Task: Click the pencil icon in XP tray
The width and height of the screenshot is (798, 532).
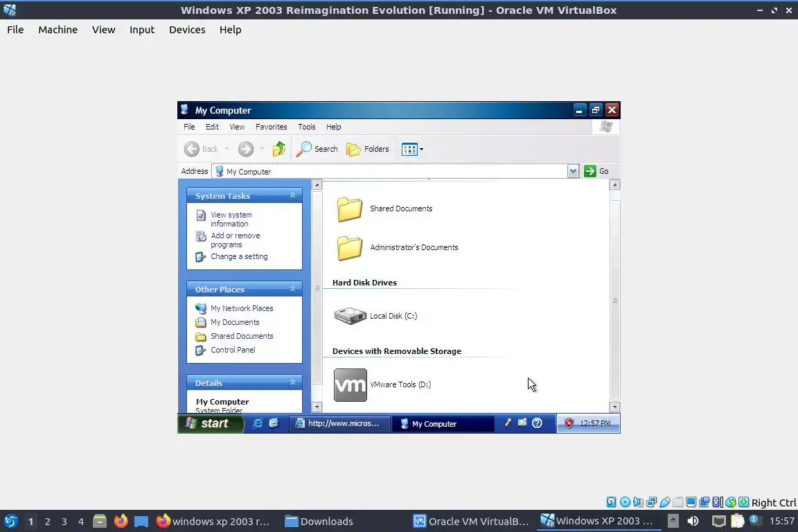Action: click(x=507, y=423)
